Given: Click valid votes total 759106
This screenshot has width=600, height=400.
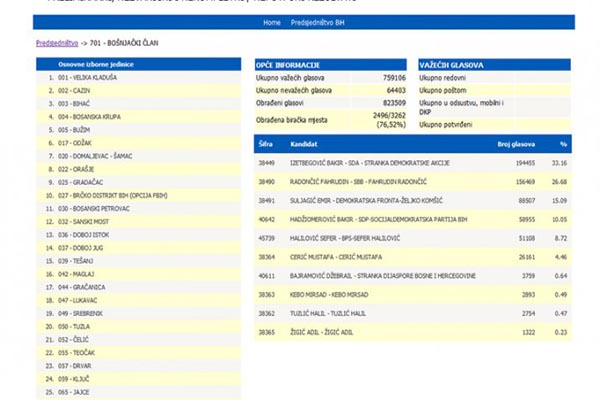Looking at the screenshot, I should coord(394,78).
